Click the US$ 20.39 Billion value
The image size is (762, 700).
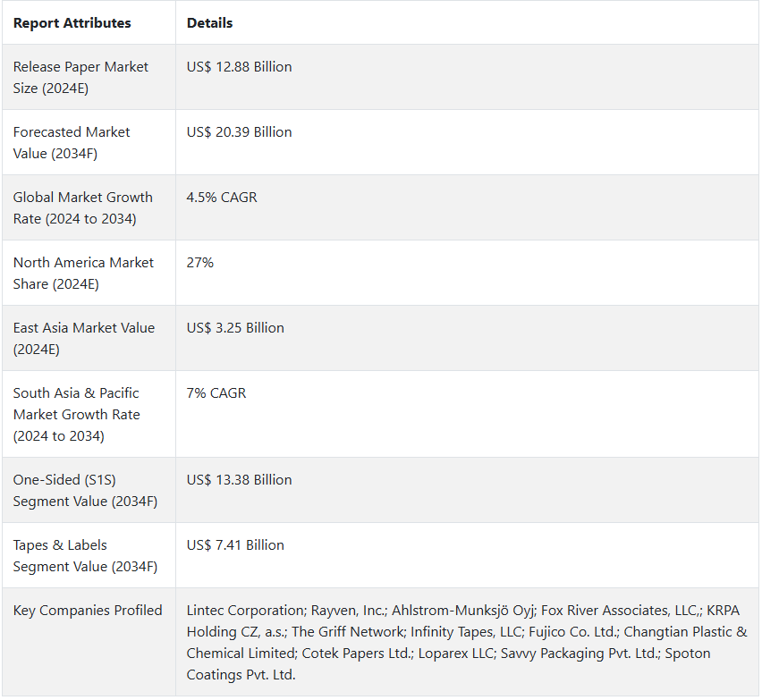tap(239, 132)
